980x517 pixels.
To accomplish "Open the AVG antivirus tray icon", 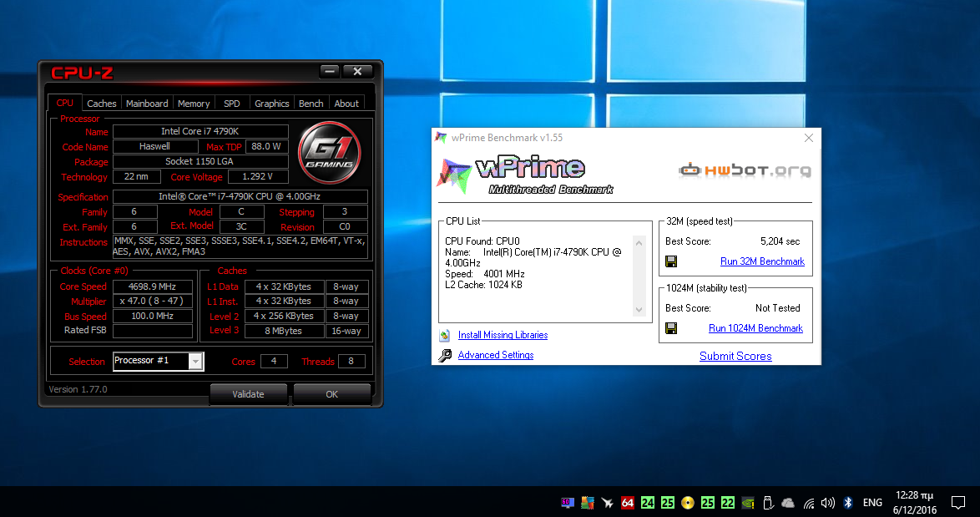I will click(587, 503).
